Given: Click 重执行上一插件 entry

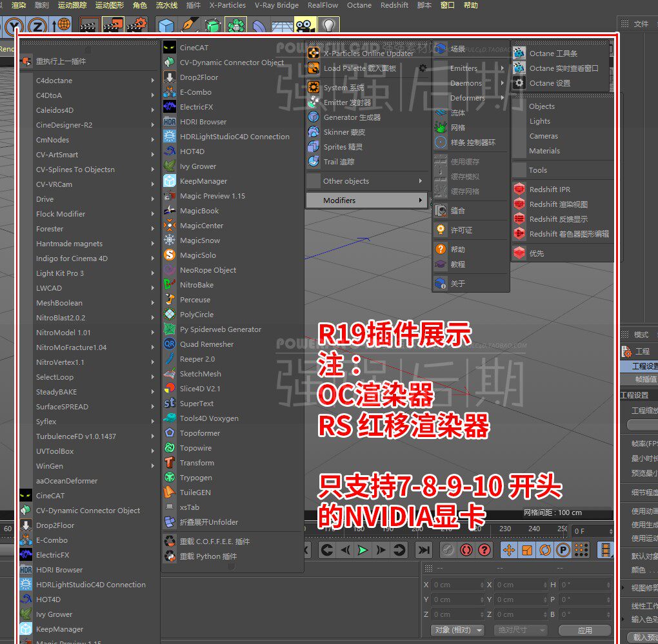Looking at the screenshot, I should tap(90, 61).
